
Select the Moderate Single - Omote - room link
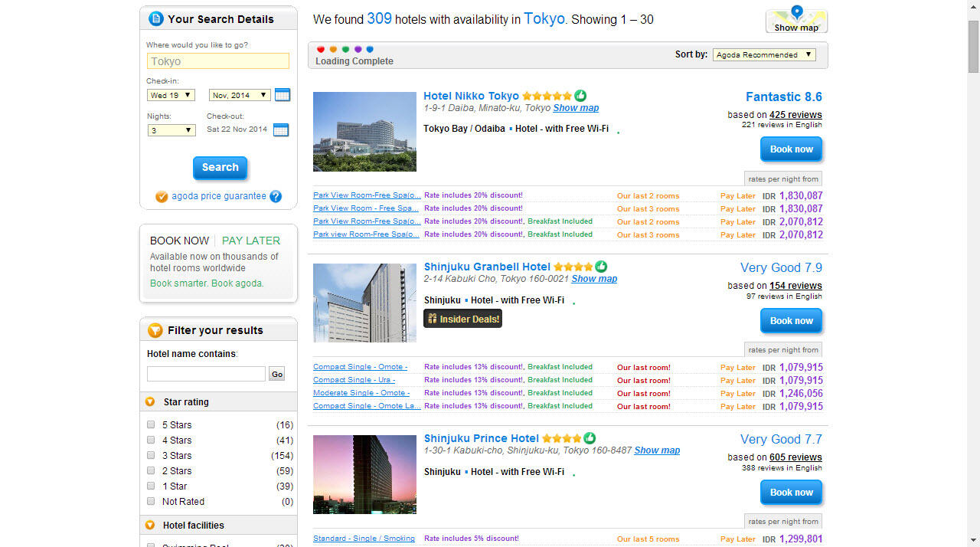pos(361,393)
